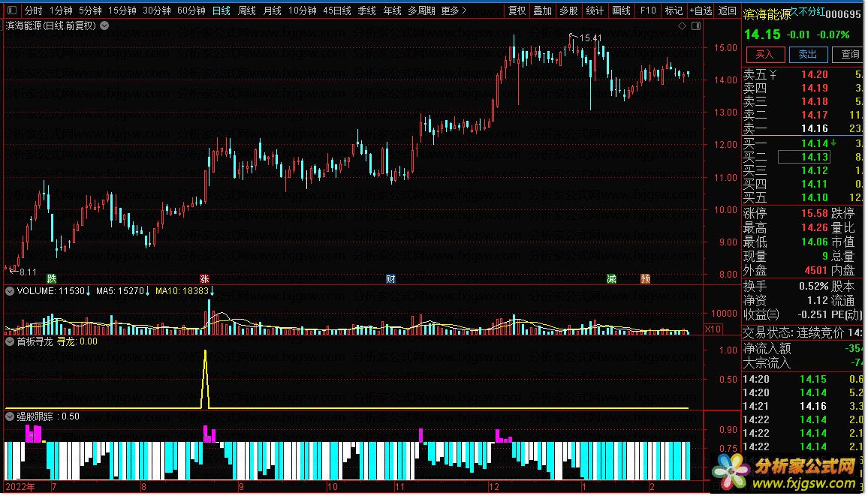Image resolution: width=868 pixels, height=496 pixels.
Task: Open the 多周期 multi-period view
Action: [x=422, y=11]
